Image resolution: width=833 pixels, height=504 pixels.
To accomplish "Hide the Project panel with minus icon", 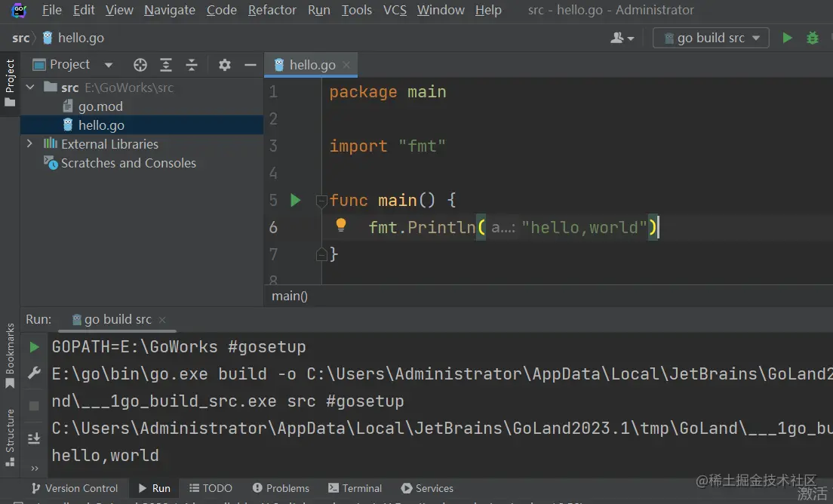I will pos(251,65).
